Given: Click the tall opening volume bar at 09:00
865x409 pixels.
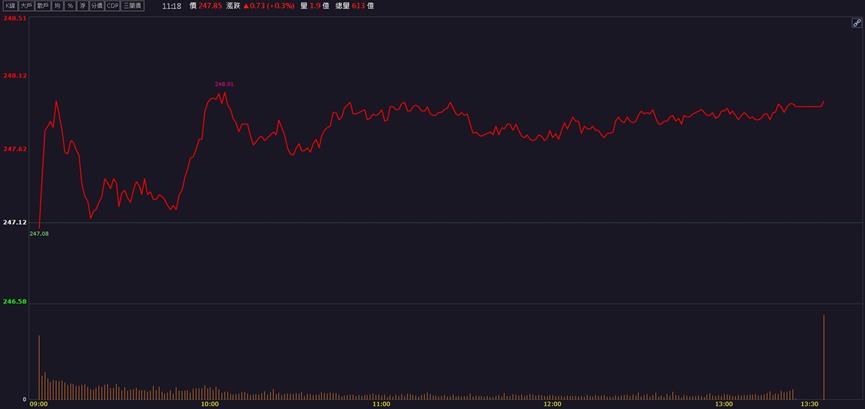Looking at the screenshot, I should [x=39, y=367].
